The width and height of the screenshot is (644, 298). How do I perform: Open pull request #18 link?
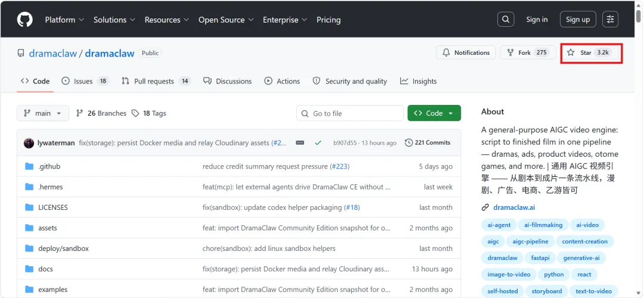click(x=352, y=207)
